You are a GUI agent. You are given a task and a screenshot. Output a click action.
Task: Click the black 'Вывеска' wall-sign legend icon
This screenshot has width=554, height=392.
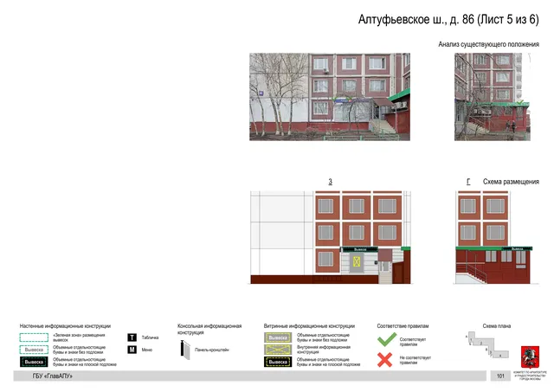34,362
